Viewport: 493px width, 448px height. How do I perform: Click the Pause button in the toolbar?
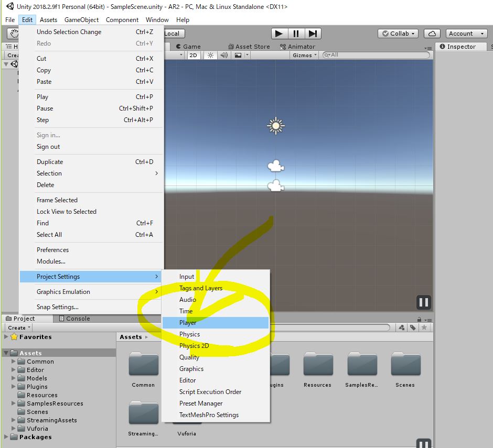pos(296,34)
